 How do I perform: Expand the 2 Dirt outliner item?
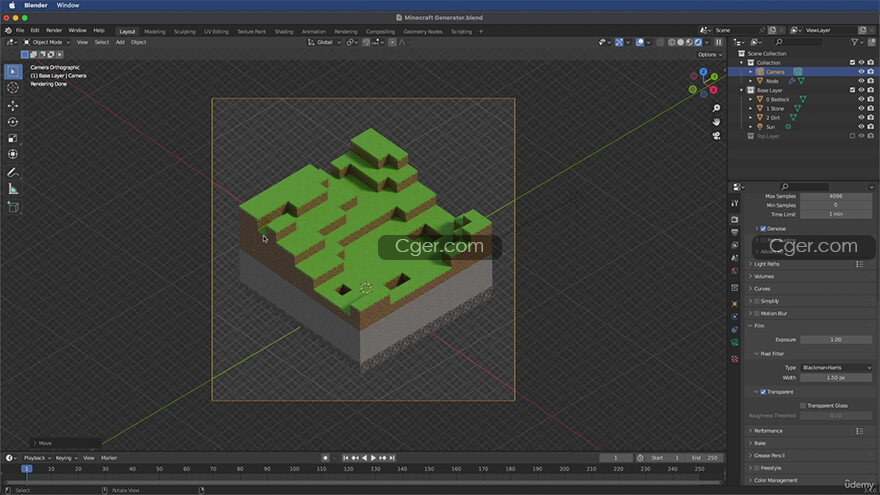click(x=751, y=118)
